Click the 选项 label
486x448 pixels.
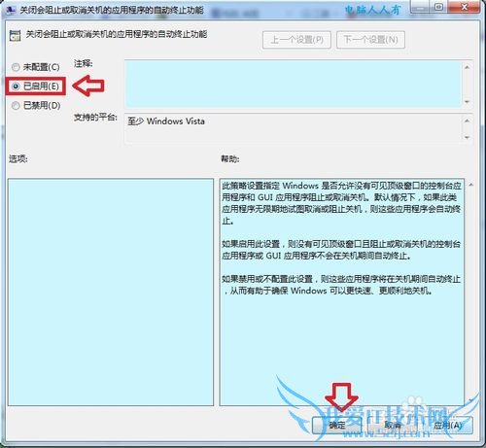pos(18,158)
